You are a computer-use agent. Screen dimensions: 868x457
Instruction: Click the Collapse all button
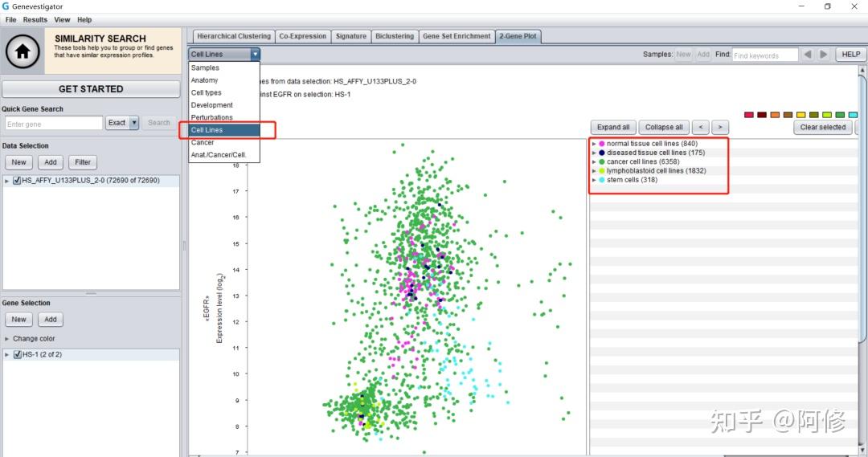(664, 127)
